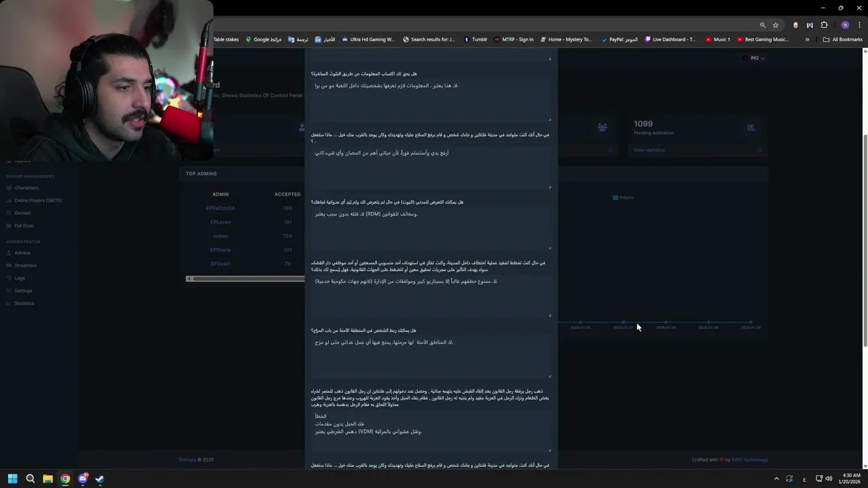Click the scrollbar up arrow of the page

[865, 51]
